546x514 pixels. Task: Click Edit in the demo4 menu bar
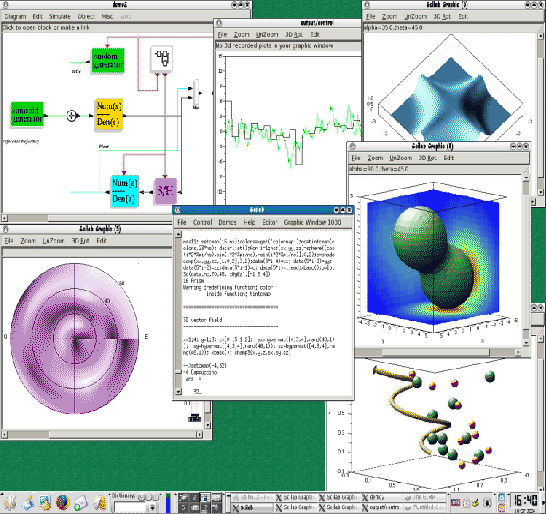(x=37, y=16)
